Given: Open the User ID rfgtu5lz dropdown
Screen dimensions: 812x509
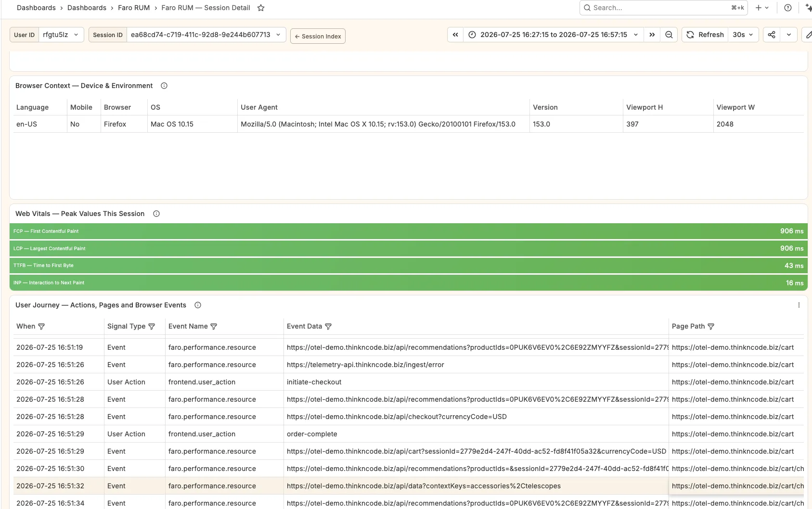Looking at the screenshot, I should (x=61, y=35).
